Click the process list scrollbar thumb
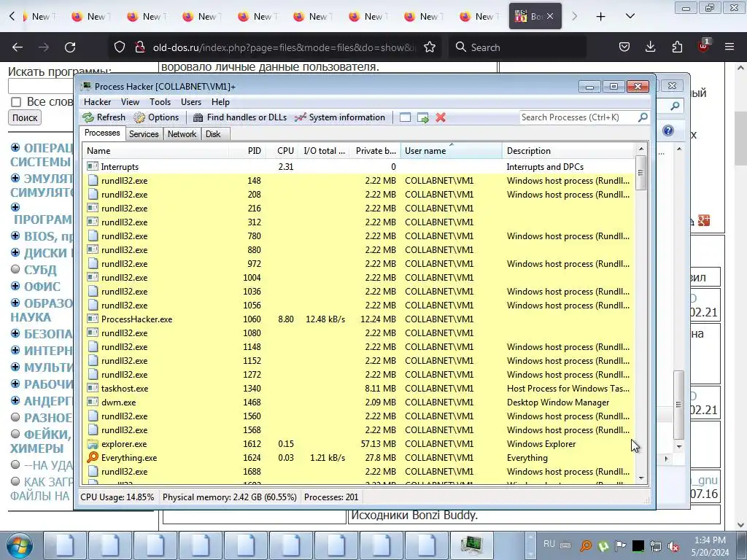The image size is (747, 560). [x=640, y=172]
